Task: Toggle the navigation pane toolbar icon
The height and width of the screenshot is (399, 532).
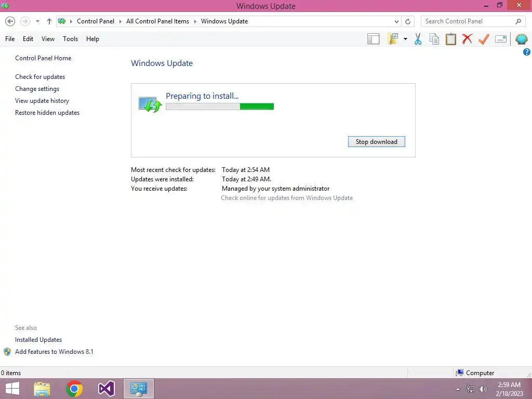Action: 373,39
